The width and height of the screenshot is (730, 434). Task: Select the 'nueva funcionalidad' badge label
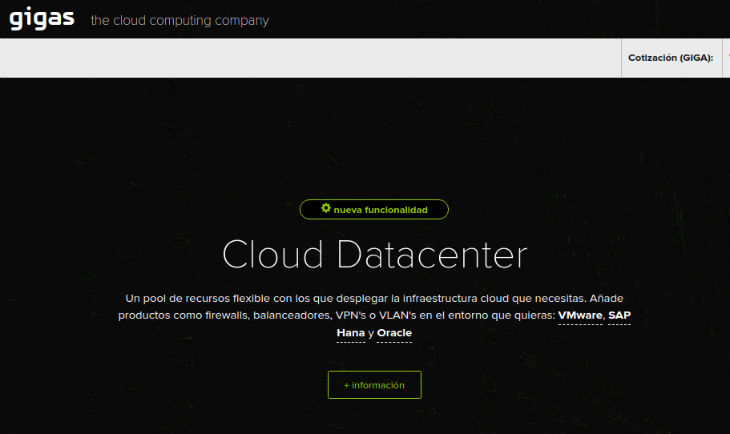(381, 210)
